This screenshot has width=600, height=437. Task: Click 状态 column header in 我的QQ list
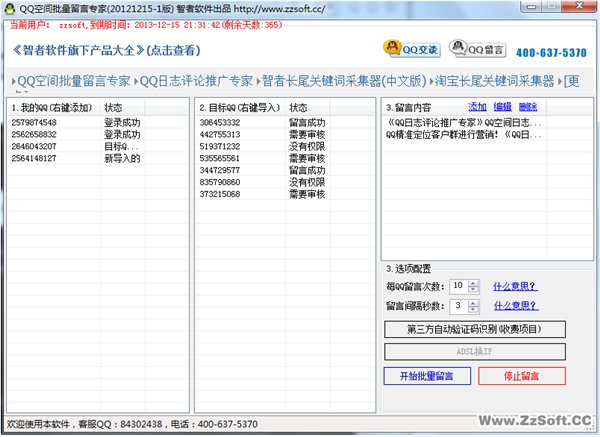click(122, 108)
